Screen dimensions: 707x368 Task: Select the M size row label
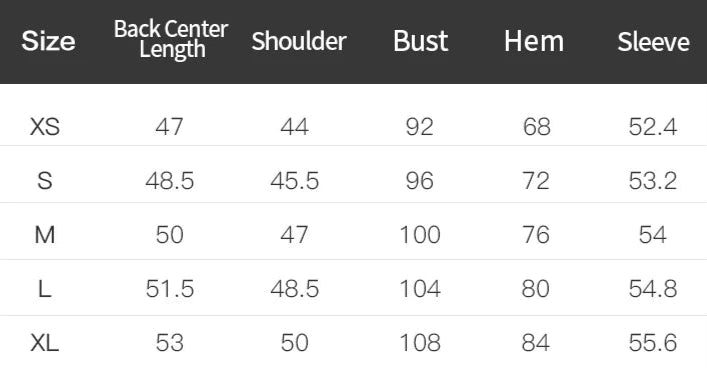(45, 235)
